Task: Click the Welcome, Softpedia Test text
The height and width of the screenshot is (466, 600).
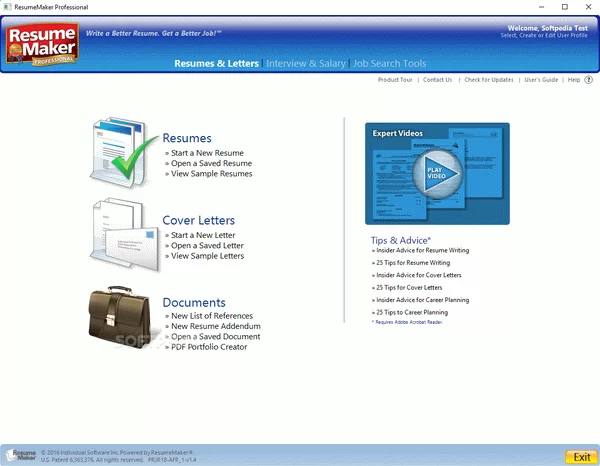Action: [x=548, y=28]
